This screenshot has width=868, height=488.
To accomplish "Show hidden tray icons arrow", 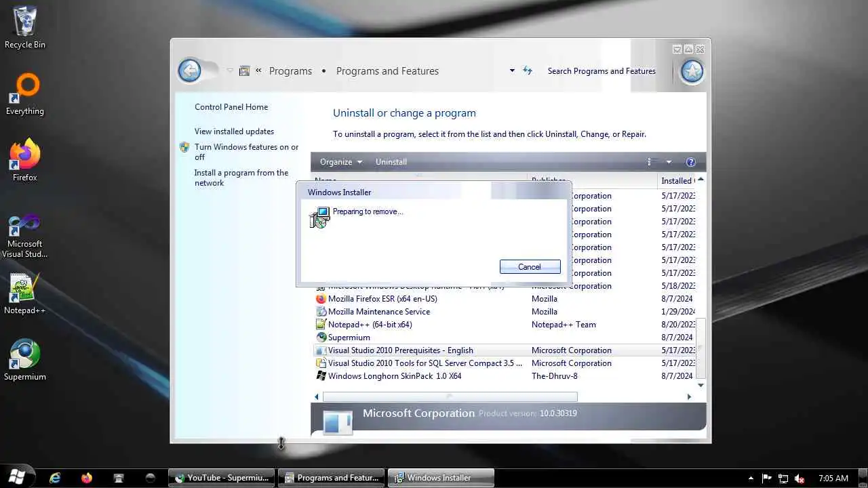I will tap(751, 478).
